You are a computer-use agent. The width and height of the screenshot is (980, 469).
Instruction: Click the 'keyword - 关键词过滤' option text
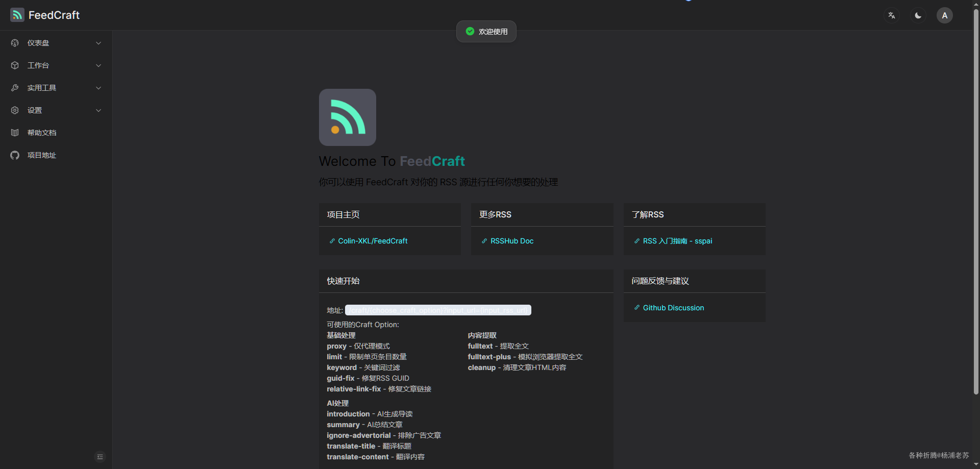pos(363,367)
